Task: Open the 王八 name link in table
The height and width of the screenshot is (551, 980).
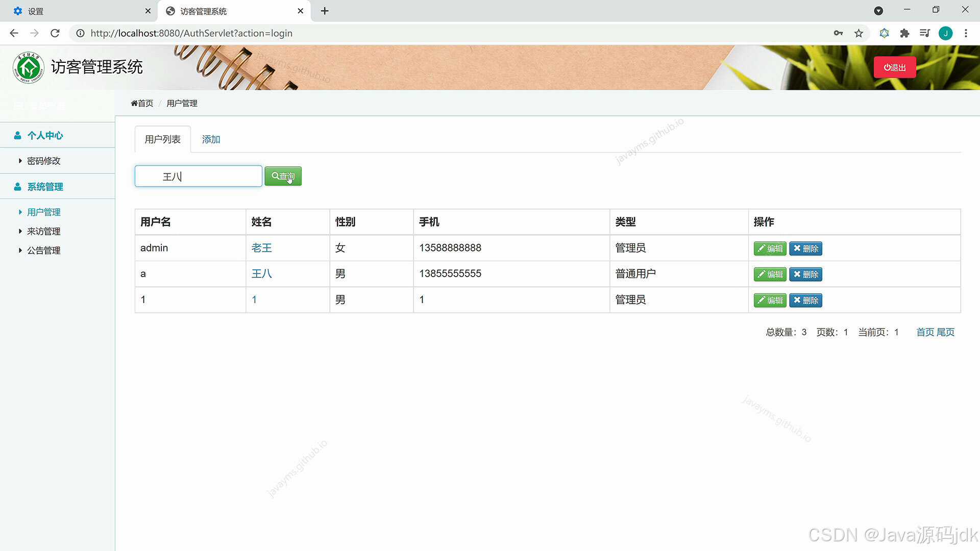Action: 261,273
